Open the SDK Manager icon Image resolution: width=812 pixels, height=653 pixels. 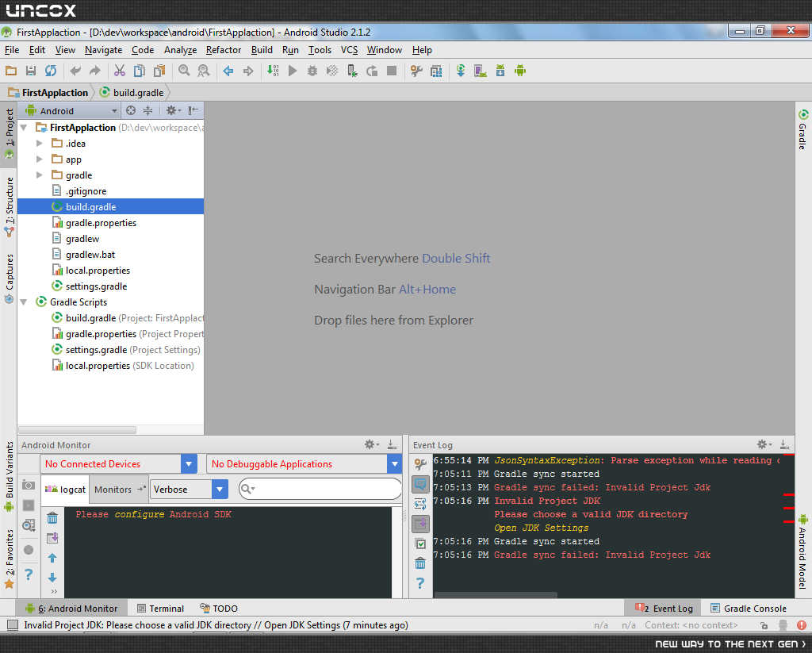pos(500,71)
